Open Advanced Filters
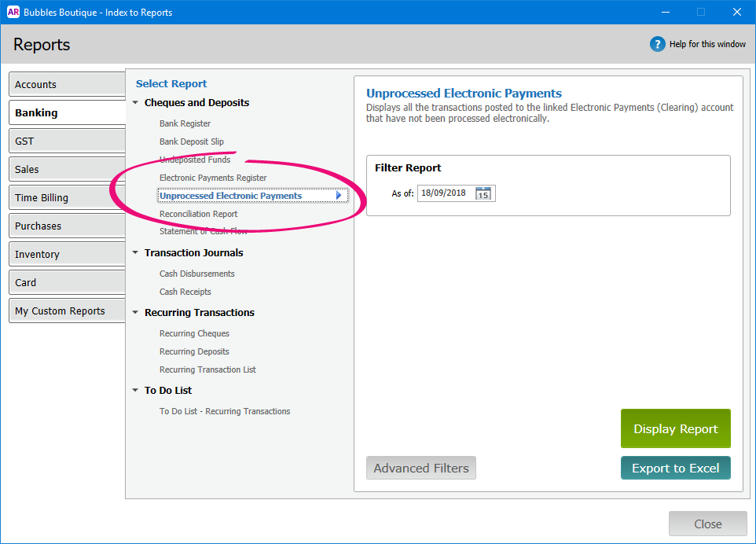 (x=420, y=469)
